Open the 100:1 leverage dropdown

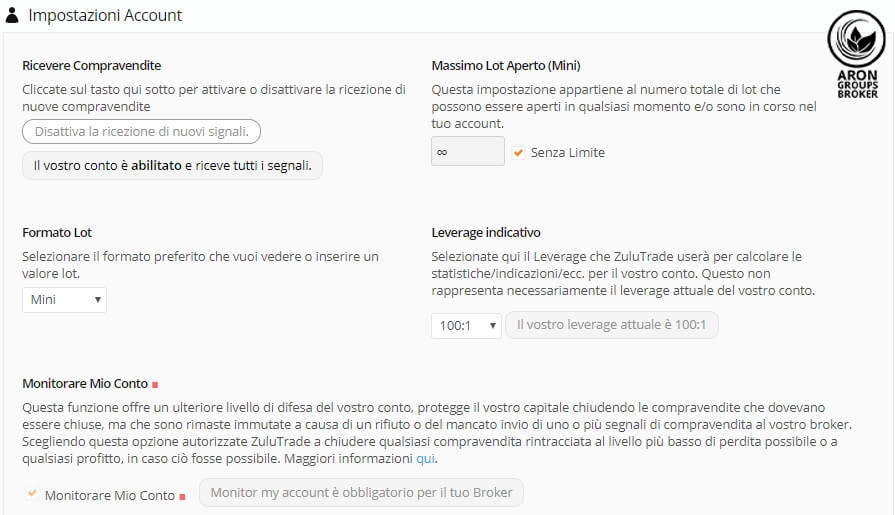tap(466, 325)
